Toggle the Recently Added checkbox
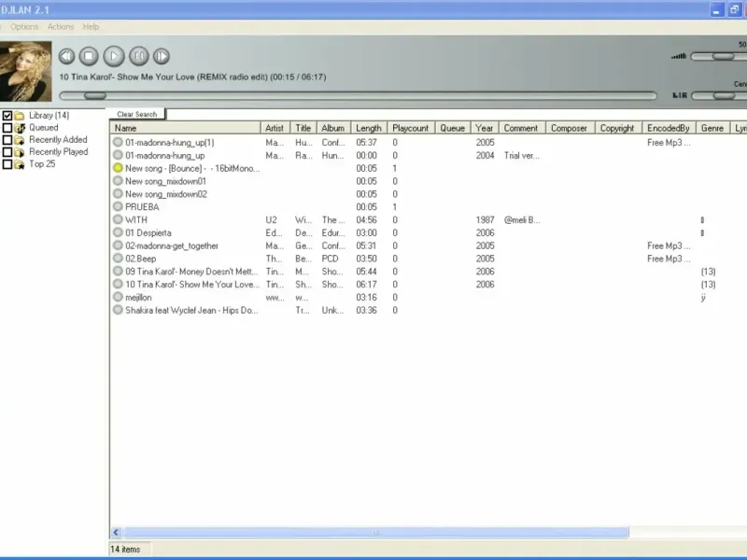747x560 pixels. (x=7, y=140)
